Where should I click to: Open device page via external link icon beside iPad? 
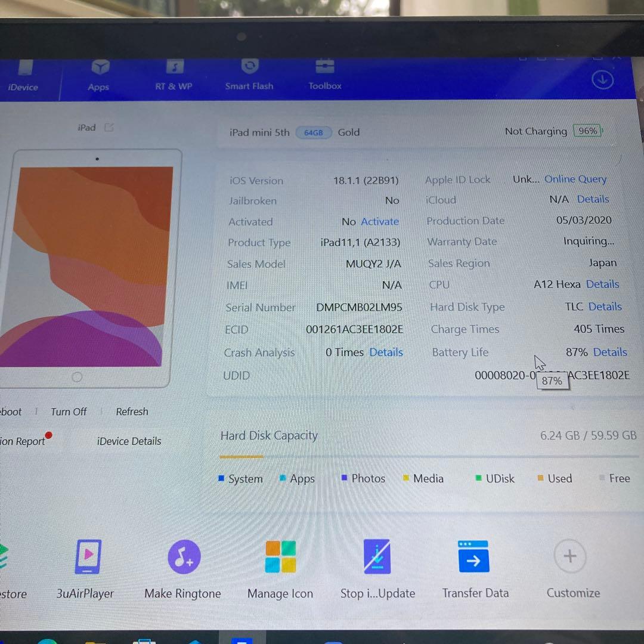[x=109, y=126]
